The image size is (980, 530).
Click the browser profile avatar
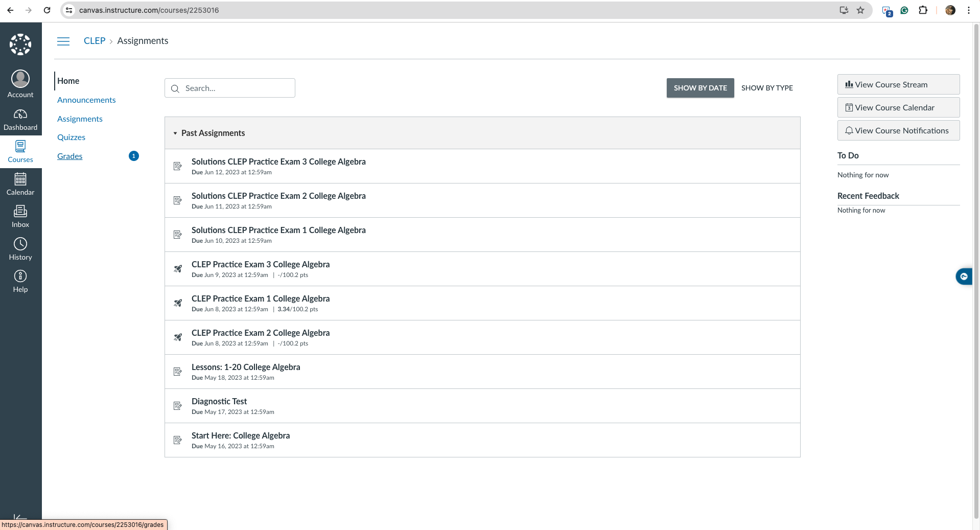point(950,10)
